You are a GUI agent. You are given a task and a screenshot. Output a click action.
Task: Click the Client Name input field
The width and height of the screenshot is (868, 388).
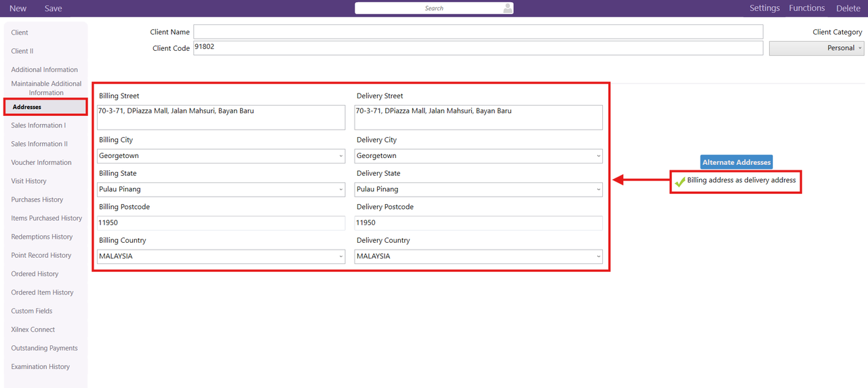477,32
